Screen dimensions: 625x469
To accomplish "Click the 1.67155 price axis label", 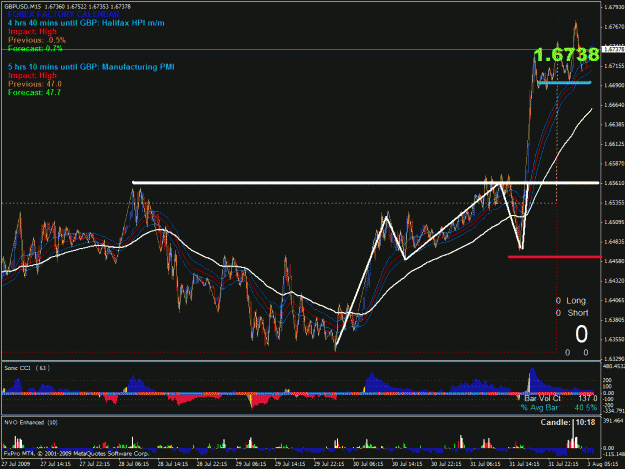I will tap(614, 66).
